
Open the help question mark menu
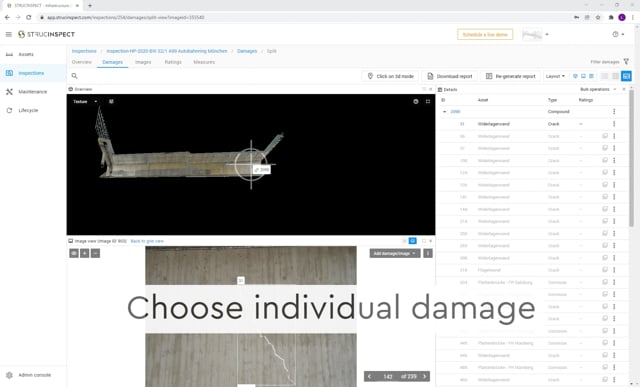(616, 34)
